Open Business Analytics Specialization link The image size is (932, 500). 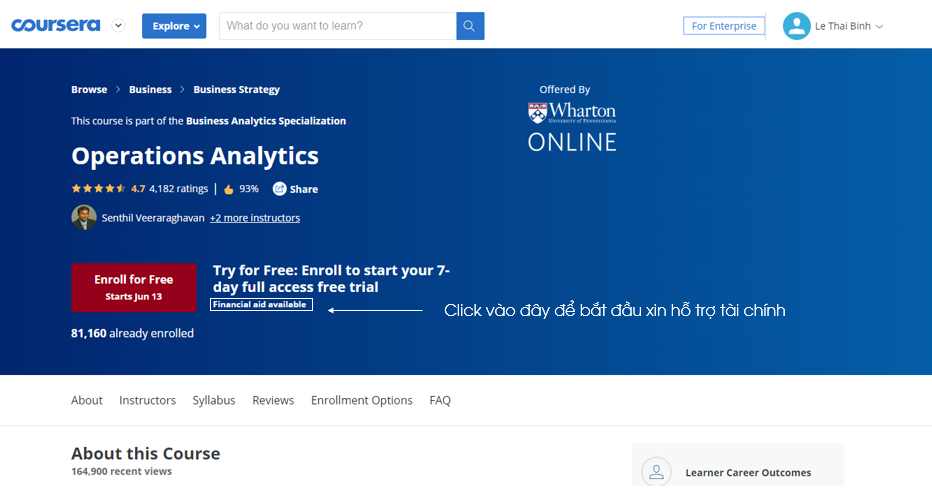pos(266,121)
